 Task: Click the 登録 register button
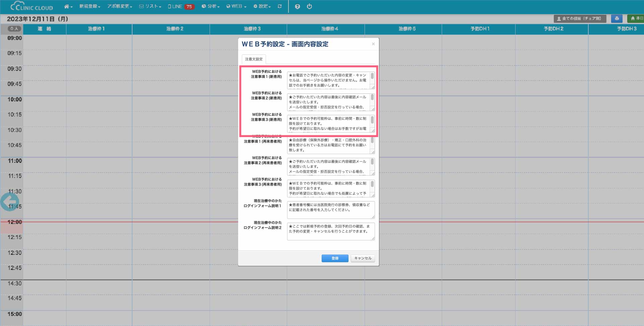pyautogui.click(x=335, y=258)
